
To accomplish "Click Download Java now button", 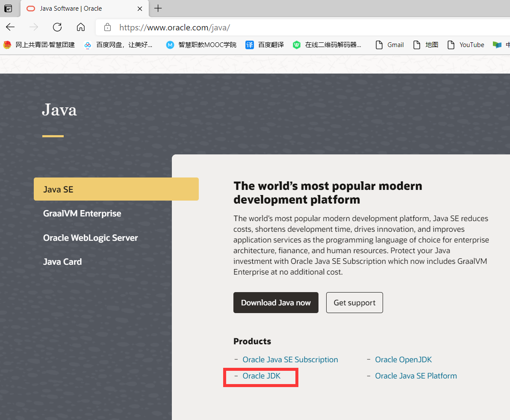I will [276, 302].
